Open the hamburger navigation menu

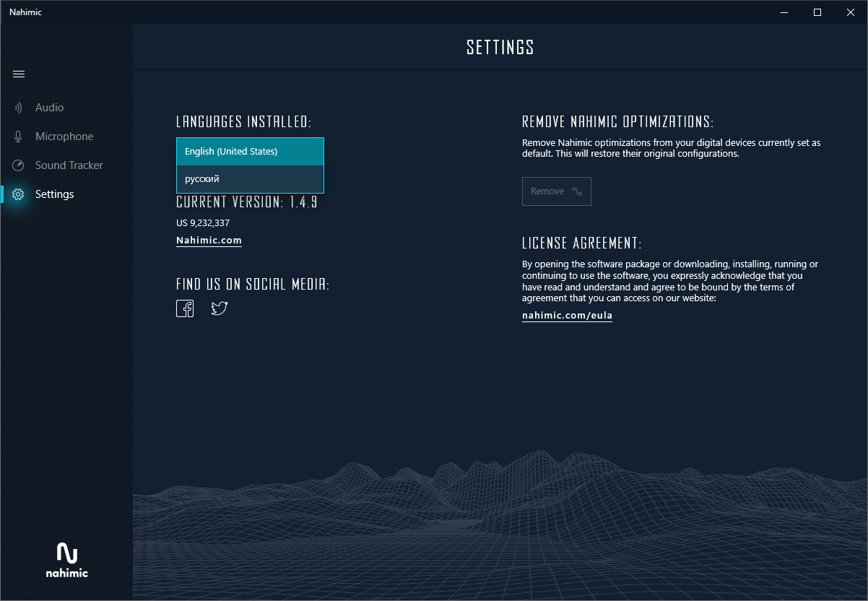pyautogui.click(x=19, y=74)
